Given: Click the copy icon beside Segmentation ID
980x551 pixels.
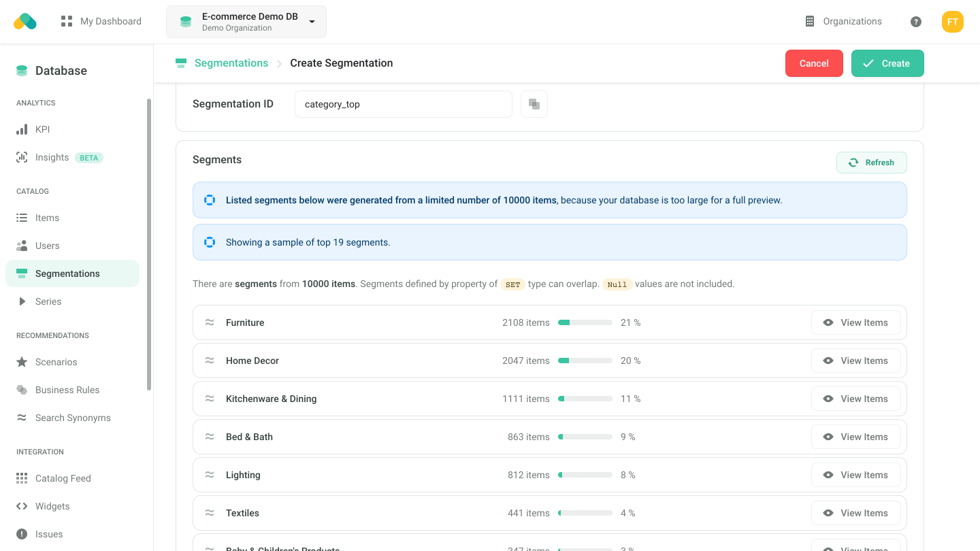Looking at the screenshot, I should click(534, 104).
